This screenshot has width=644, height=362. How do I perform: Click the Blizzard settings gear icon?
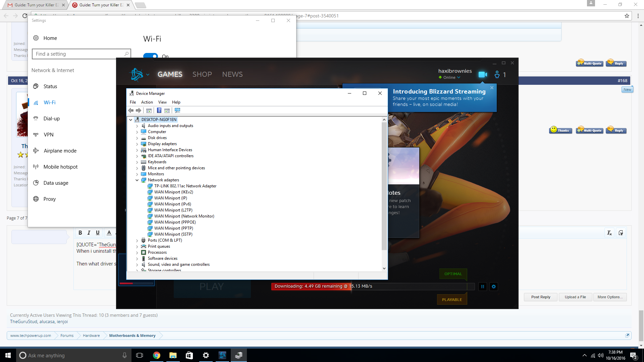tap(494, 286)
